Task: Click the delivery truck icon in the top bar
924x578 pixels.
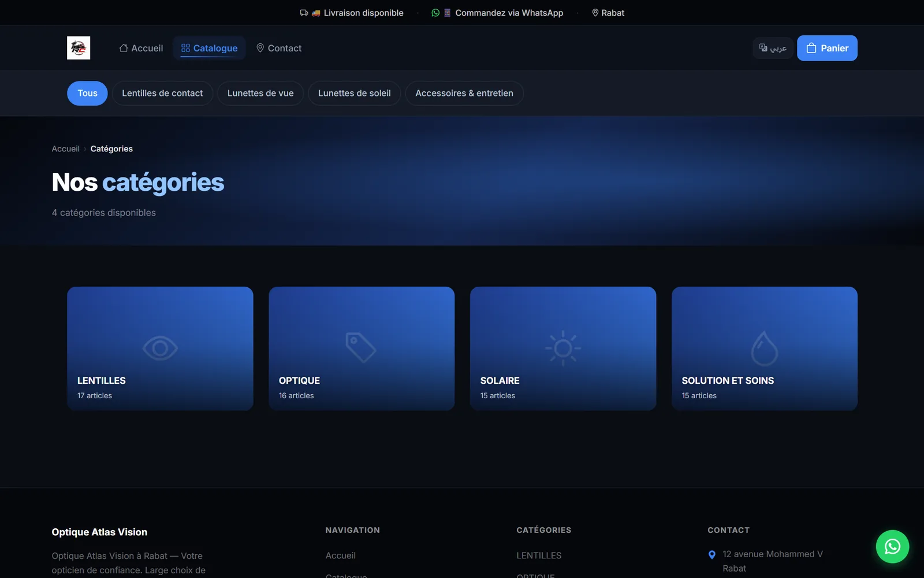Action: [x=304, y=13]
